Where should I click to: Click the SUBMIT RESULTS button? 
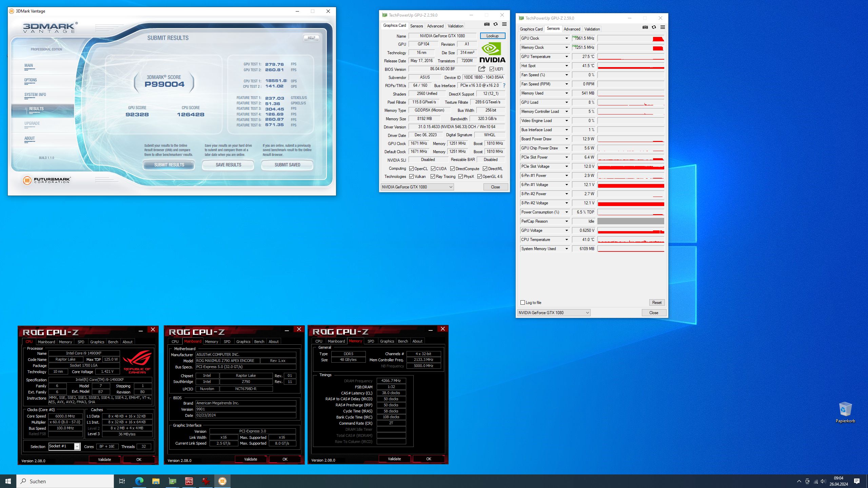click(x=169, y=165)
